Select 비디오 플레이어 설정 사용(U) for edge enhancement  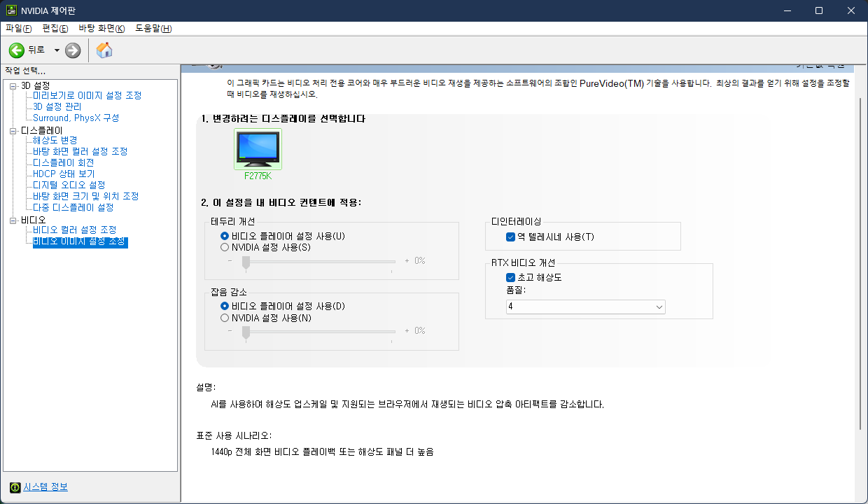click(x=283, y=236)
